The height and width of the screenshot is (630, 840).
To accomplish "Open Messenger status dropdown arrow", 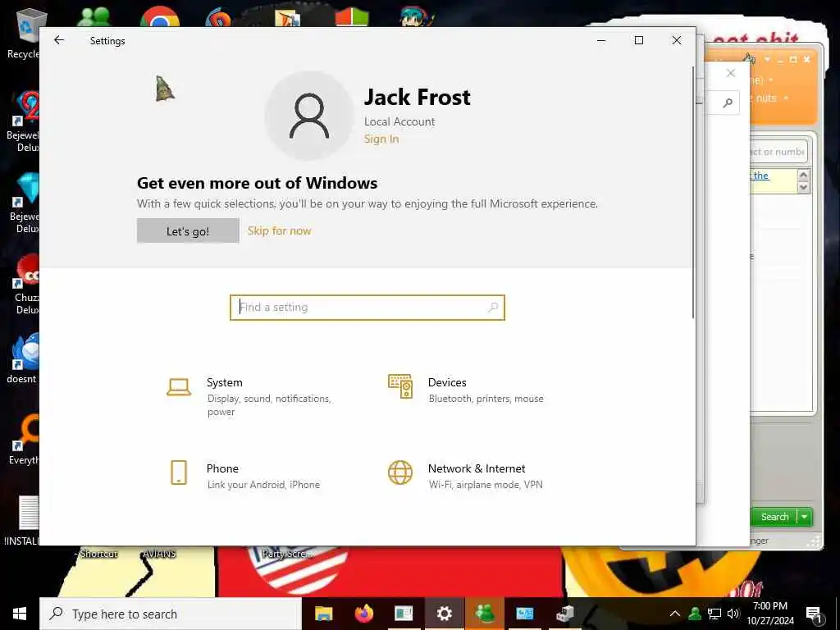I will pos(771,80).
